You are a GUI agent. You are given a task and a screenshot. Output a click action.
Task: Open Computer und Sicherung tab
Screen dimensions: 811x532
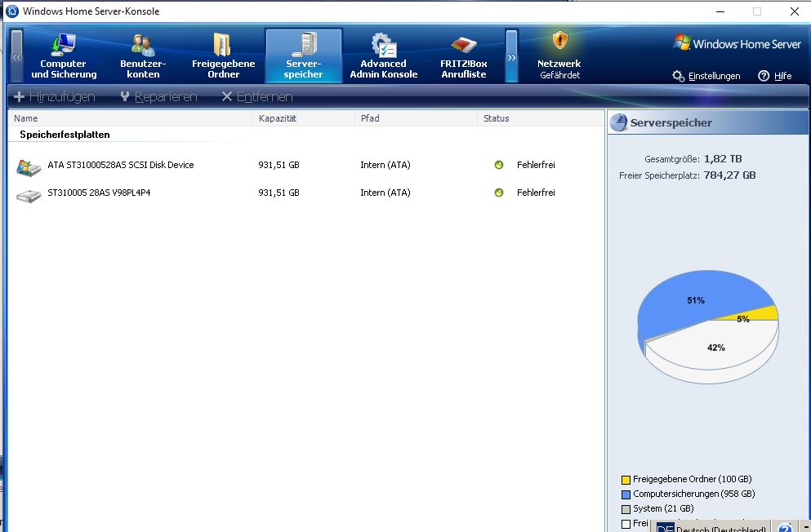click(x=64, y=55)
